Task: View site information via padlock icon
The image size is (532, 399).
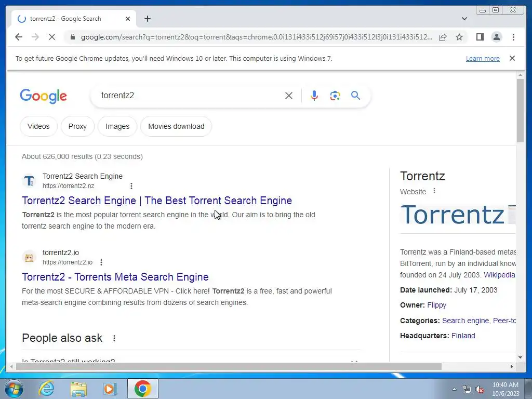Action: point(72,37)
